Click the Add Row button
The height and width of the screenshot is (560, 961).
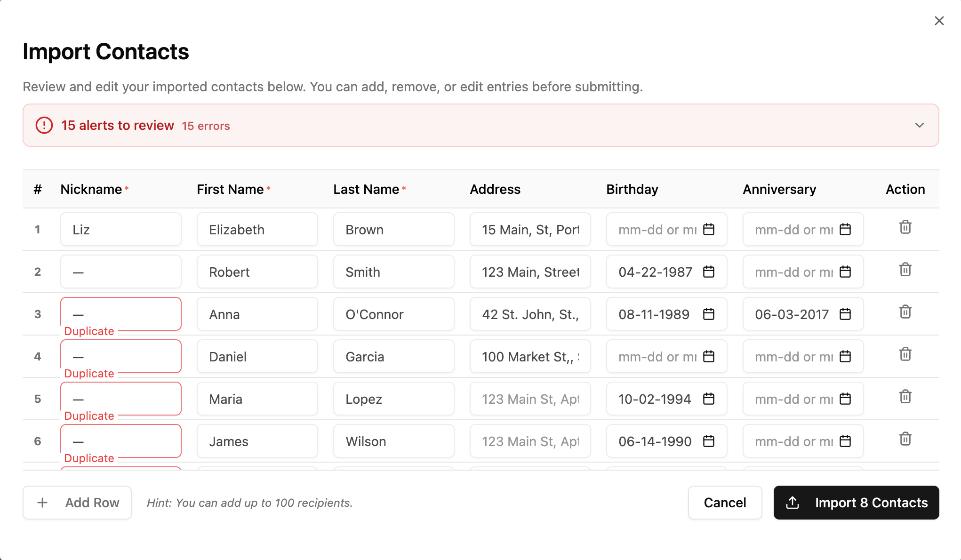77,503
